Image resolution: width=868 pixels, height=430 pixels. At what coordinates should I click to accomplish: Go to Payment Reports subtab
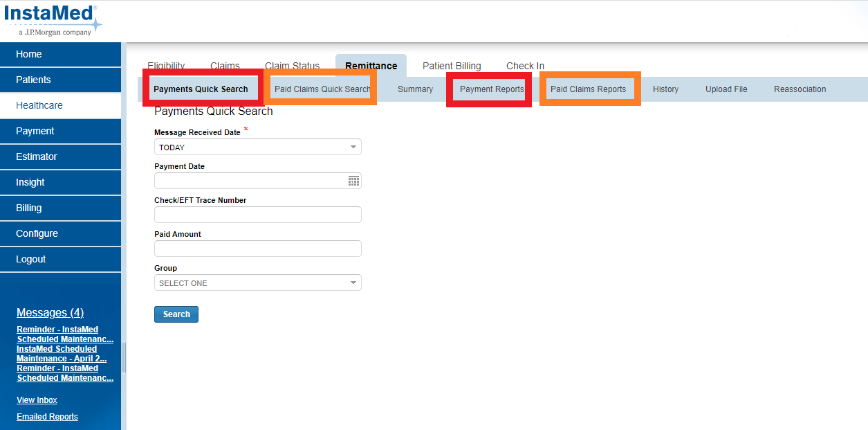(492, 89)
